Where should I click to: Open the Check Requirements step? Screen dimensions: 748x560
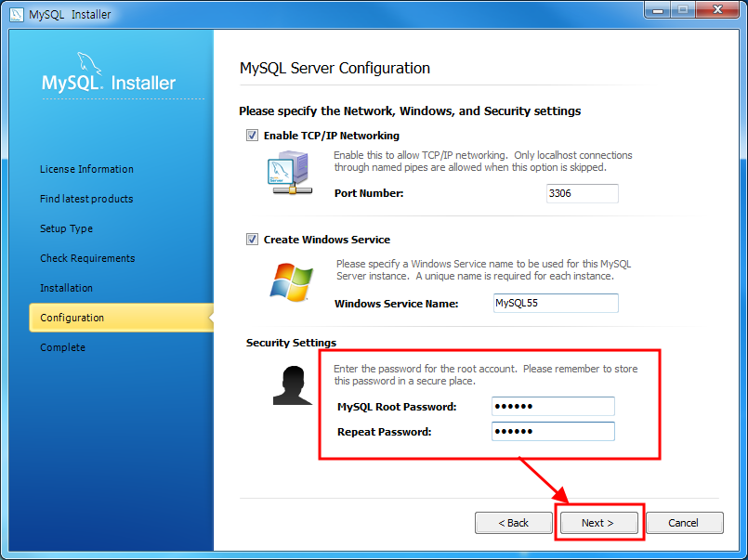(87, 258)
